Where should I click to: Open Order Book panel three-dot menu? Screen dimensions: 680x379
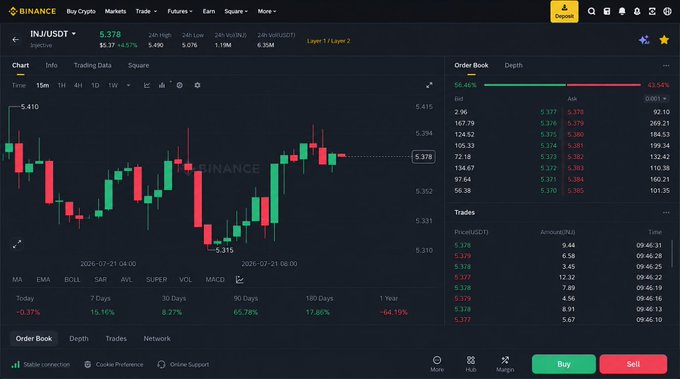[666, 65]
